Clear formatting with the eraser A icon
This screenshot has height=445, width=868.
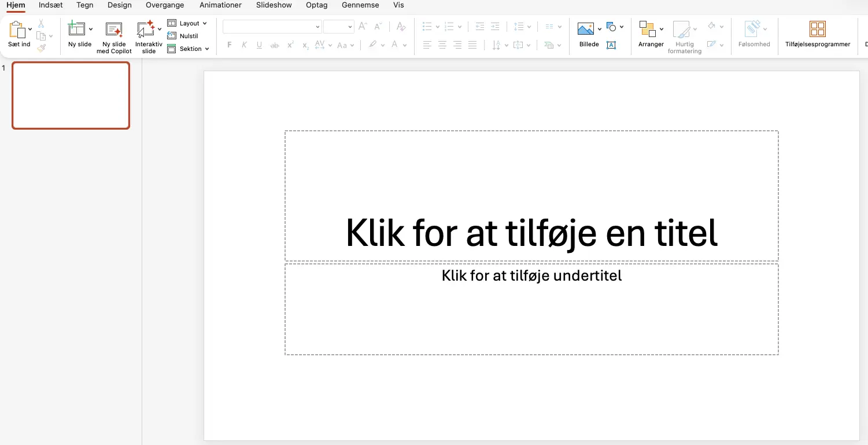pyautogui.click(x=401, y=27)
